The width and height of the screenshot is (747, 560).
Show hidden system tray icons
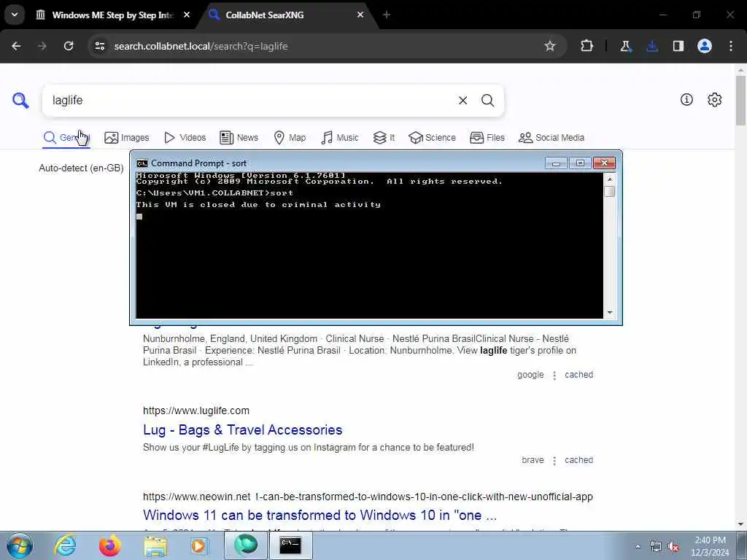pyautogui.click(x=638, y=546)
